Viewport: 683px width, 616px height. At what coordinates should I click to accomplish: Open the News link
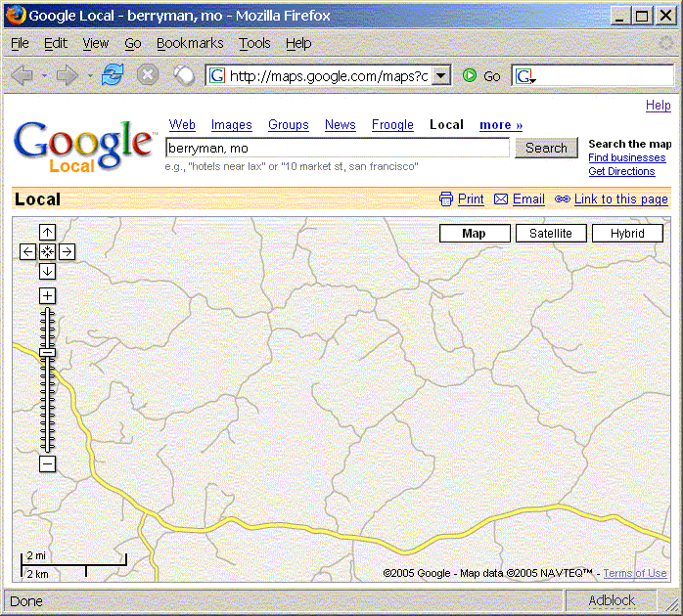pyautogui.click(x=341, y=125)
